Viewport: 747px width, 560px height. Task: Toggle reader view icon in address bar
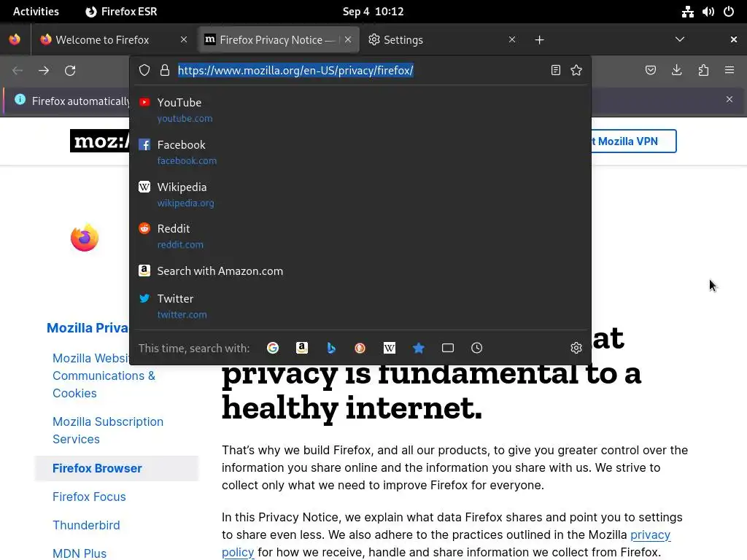(x=555, y=71)
